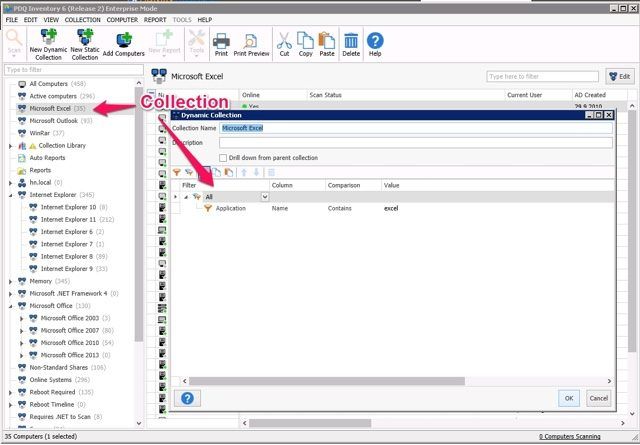Click the dialog filter grid horizontal scrollbar

(x=327, y=381)
